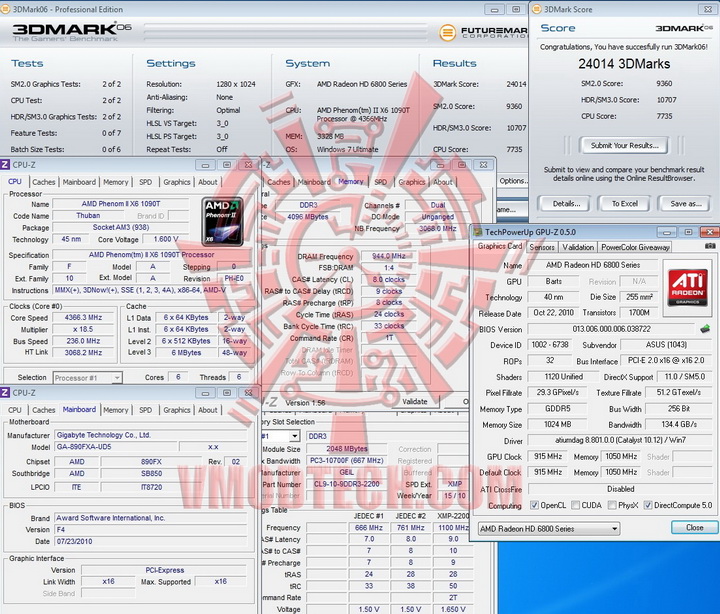Open SPD tab in CPU-Z processor window

[x=146, y=182]
